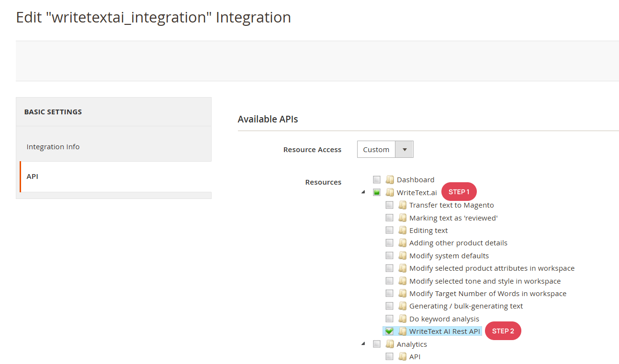The height and width of the screenshot is (364, 619).
Task: Select the API tab under Basic Settings
Action: coord(32,176)
